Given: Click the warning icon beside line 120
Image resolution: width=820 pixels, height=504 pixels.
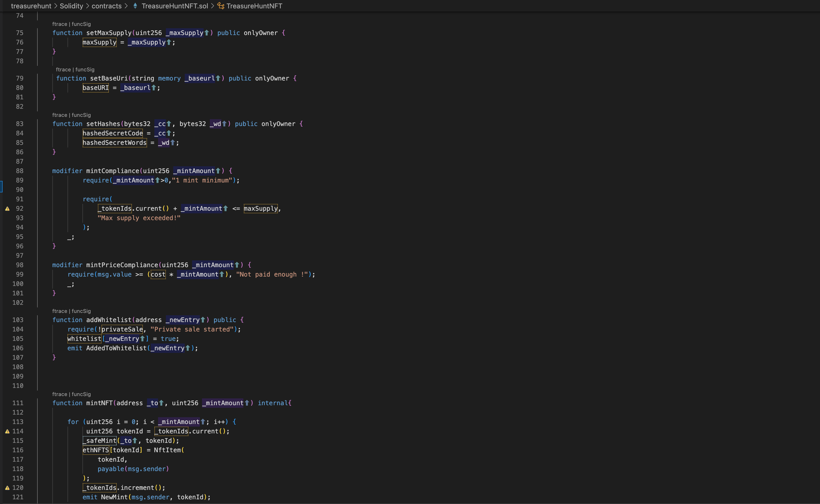Looking at the screenshot, I should 7,488.
